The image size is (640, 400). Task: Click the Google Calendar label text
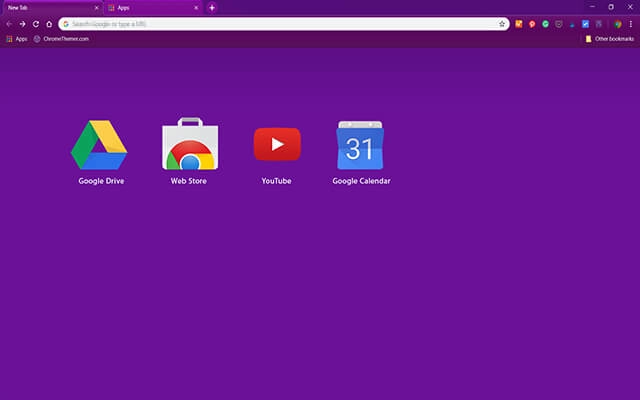[361, 181]
